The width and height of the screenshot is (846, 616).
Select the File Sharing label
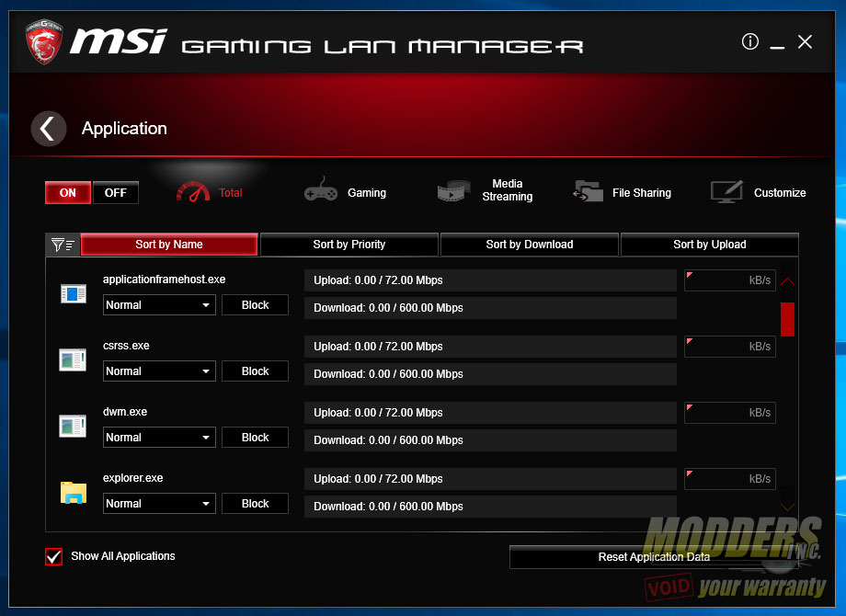click(x=642, y=192)
